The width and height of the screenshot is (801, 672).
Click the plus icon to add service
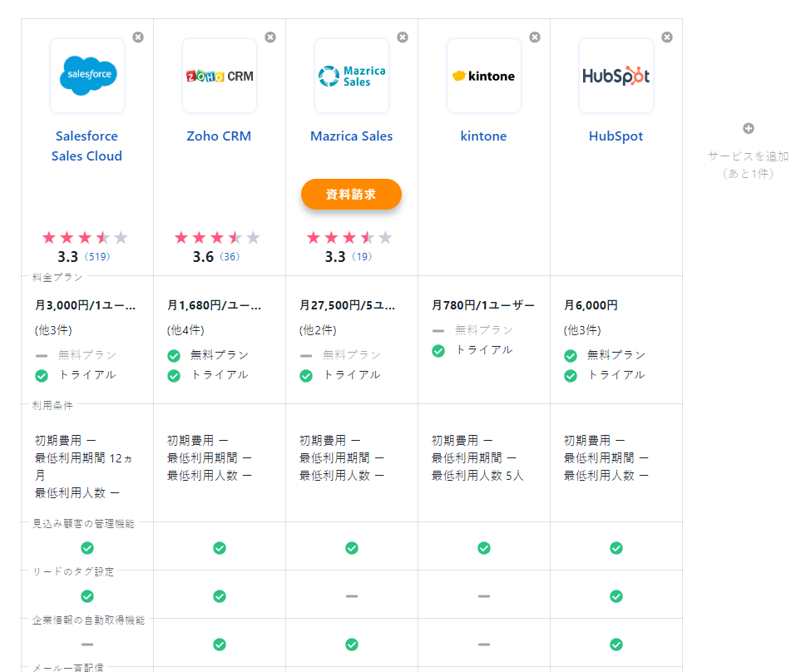pos(748,129)
